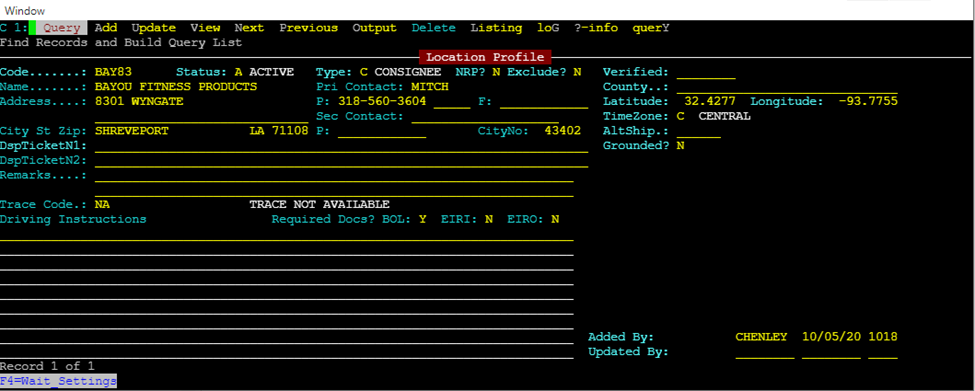Click the Trace Code value NA
Image resolution: width=975 pixels, height=391 pixels.
click(102, 205)
